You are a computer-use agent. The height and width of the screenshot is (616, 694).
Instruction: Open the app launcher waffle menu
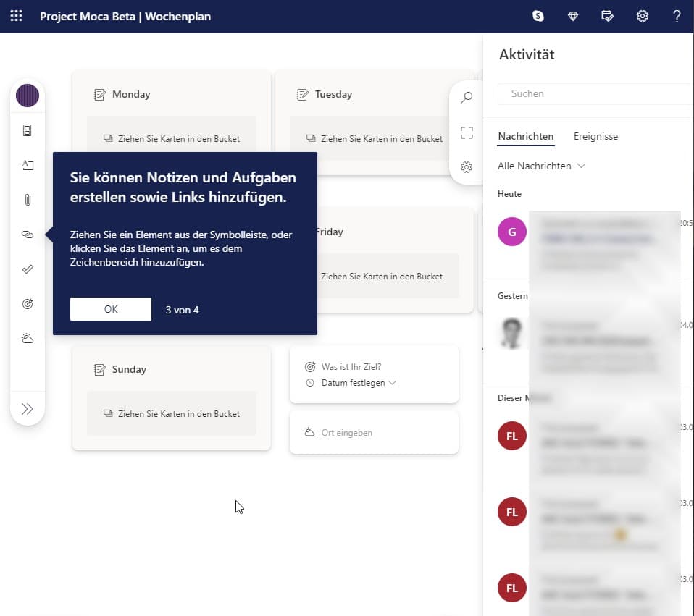[x=16, y=15]
